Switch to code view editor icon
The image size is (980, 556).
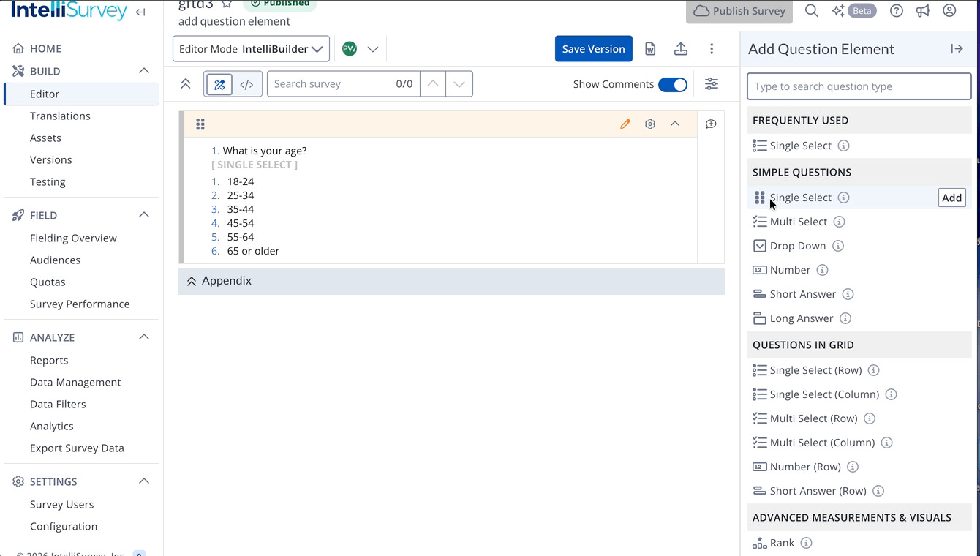point(246,84)
